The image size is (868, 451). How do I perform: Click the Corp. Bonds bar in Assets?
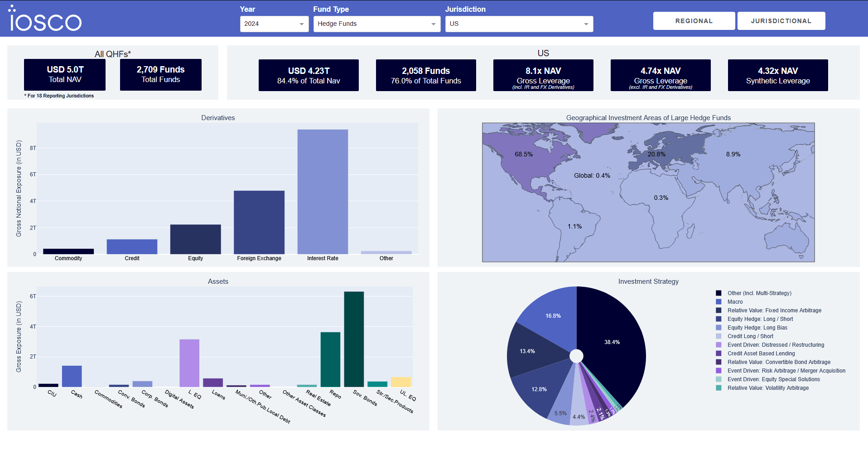[x=142, y=384]
